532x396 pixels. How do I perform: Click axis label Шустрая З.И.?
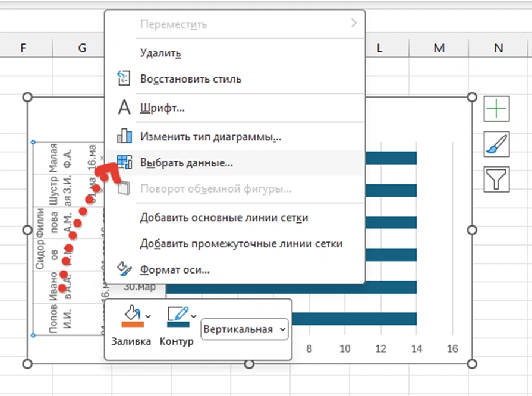tap(60, 190)
